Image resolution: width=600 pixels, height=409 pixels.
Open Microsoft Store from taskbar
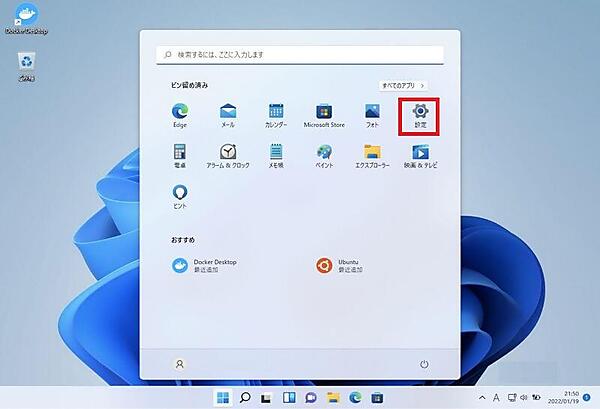[377, 398]
